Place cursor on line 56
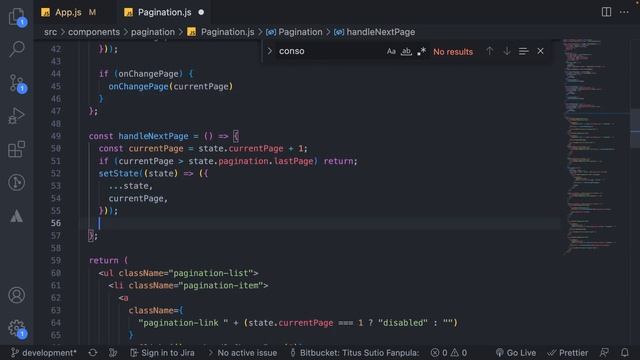The height and width of the screenshot is (360, 640). click(x=318, y=223)
